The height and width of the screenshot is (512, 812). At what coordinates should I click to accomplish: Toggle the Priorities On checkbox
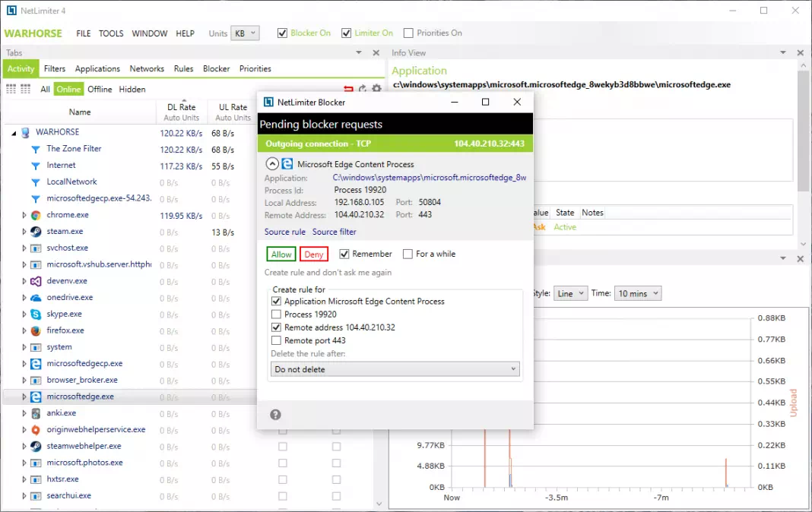[408, 33]
